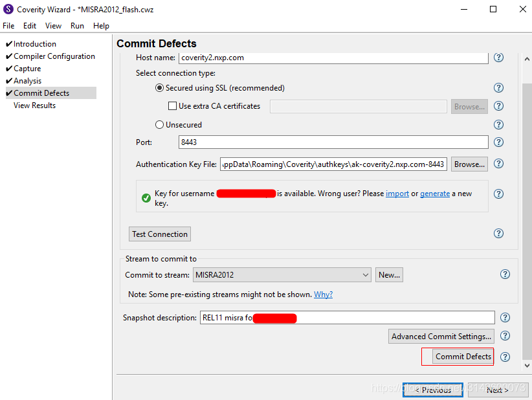This screenshot has height=400, width=532.
Task: Open the File menu
Action: click(x=8, y=26)
